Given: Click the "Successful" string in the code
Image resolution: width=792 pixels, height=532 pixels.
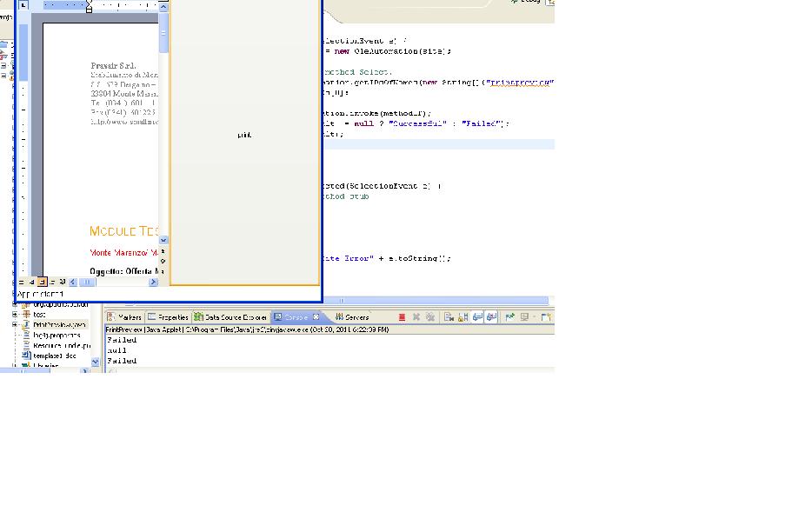Looking at the screenshot, I should tap(417, 123).
